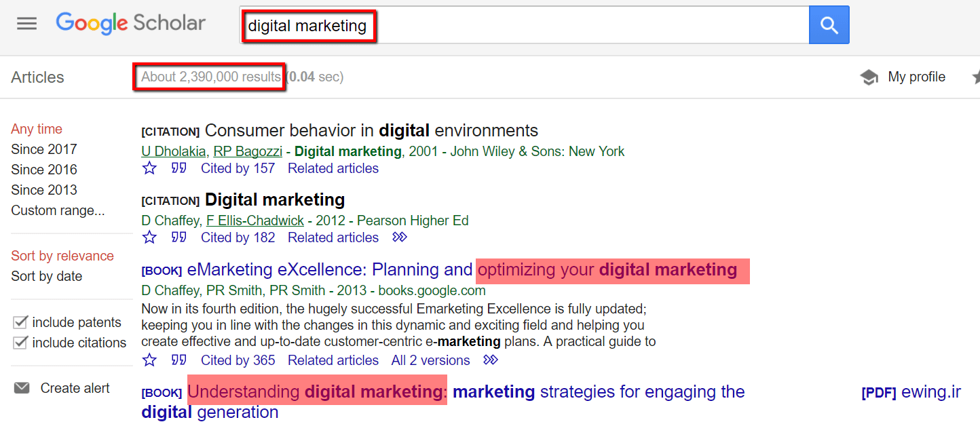Viewport: 980px width, 422px height.
Task: Expand more options for Digital marketing 2012
Action: tap(400, 237)
